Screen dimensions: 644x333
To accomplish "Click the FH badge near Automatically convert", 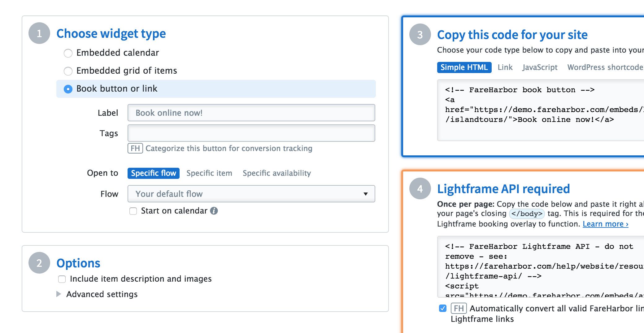I will pyautogui.click(x=459, y=308).
